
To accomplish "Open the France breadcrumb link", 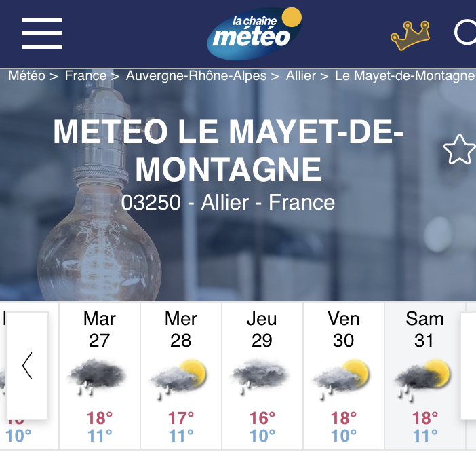I will (85, 75).
